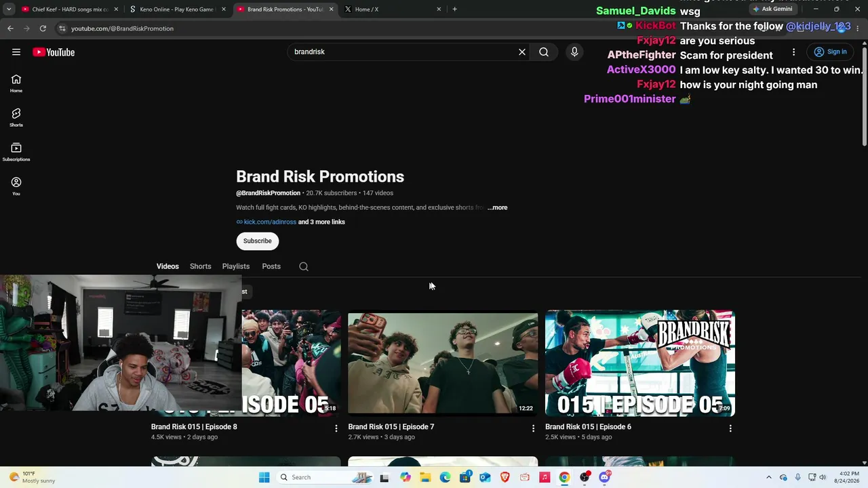Open the 'and 3 more links' list
The image size is (868, 488).
pyautogui.click(x=321, y=222)
